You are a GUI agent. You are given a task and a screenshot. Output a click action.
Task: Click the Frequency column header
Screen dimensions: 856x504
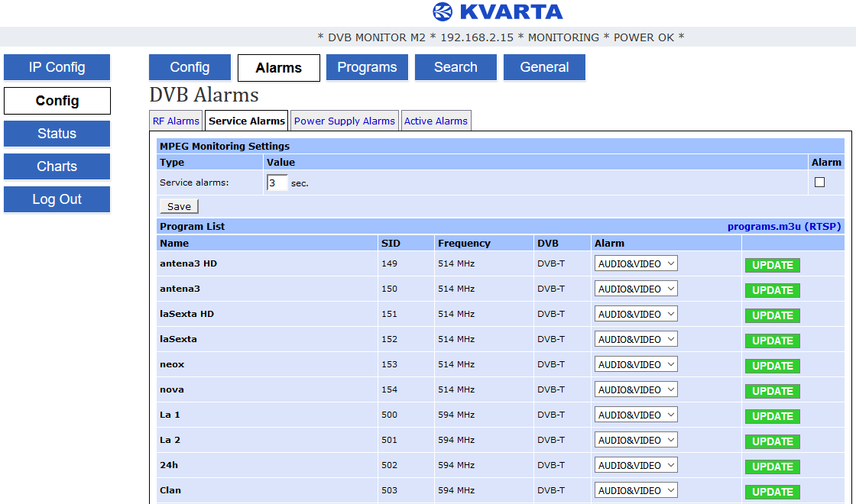click(x=464, y=244)
